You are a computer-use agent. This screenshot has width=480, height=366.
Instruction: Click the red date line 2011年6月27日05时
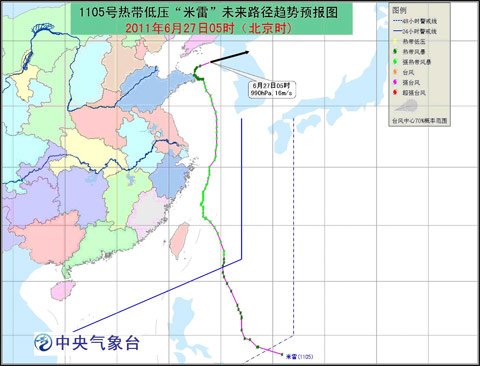(x=209, y=28)
